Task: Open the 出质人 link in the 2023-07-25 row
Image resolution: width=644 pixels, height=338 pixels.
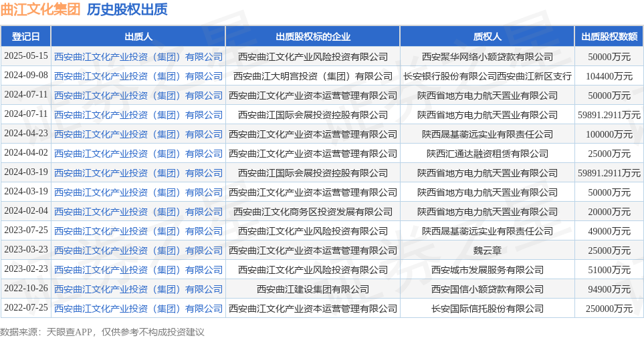Action: [138, 231]
